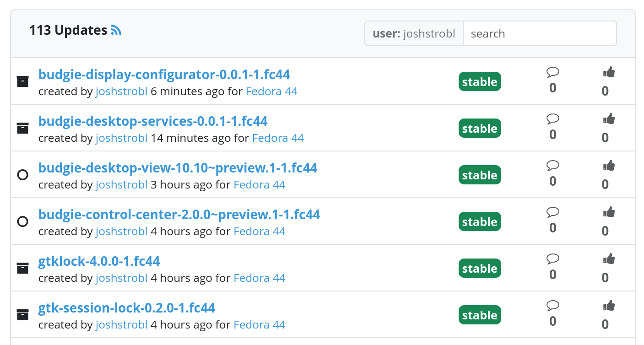Click comment bubble icon for gtklock row
This screenshot has width=644, height=345.
coord(553,259)
